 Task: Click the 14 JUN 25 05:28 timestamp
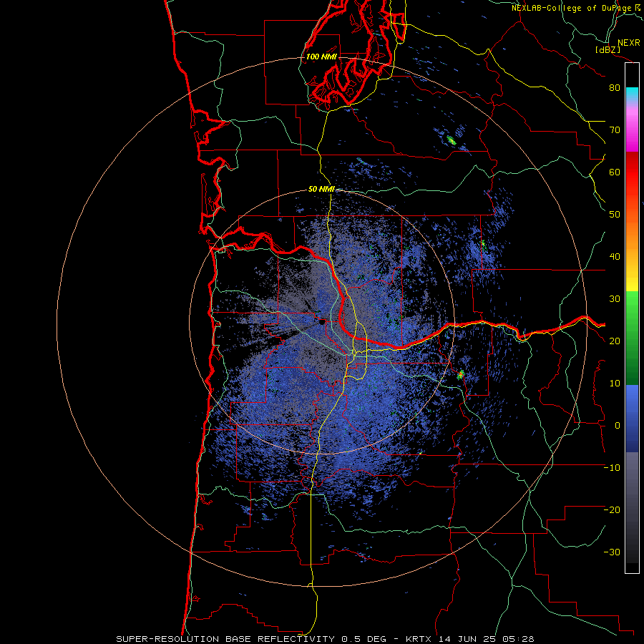[487, 639]
